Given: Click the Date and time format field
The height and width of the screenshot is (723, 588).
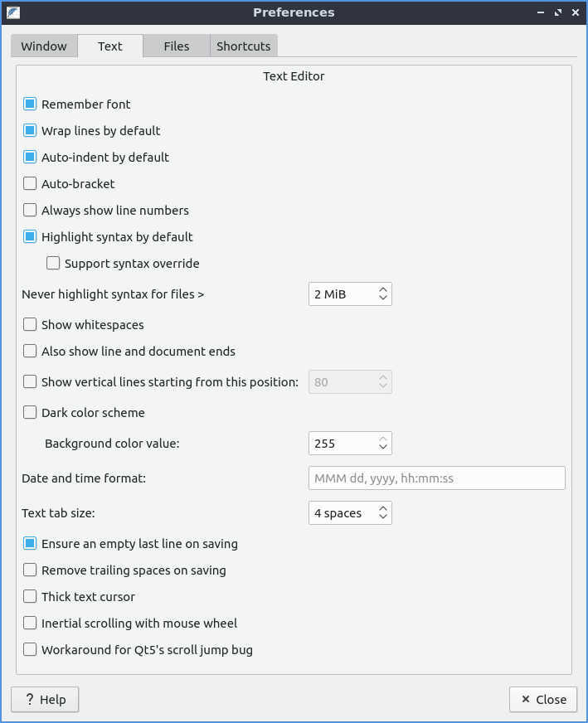Looking at the screenshot, I should click(x=436, y=478).
